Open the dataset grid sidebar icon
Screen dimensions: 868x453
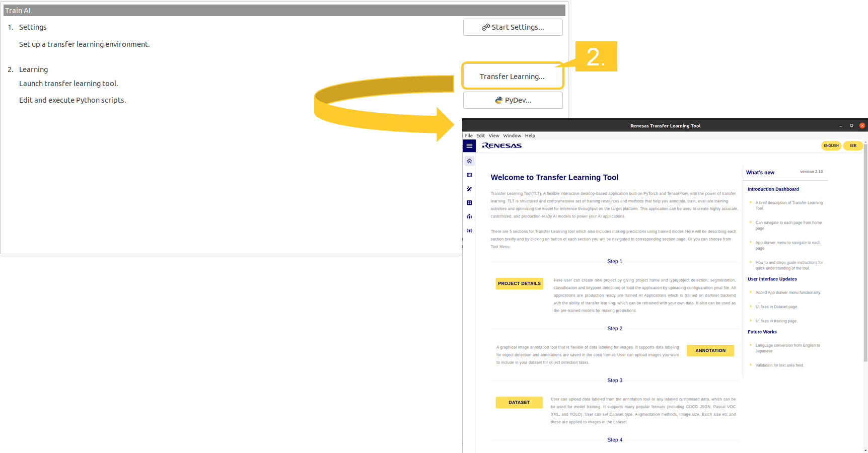click(x=469, y=203)
